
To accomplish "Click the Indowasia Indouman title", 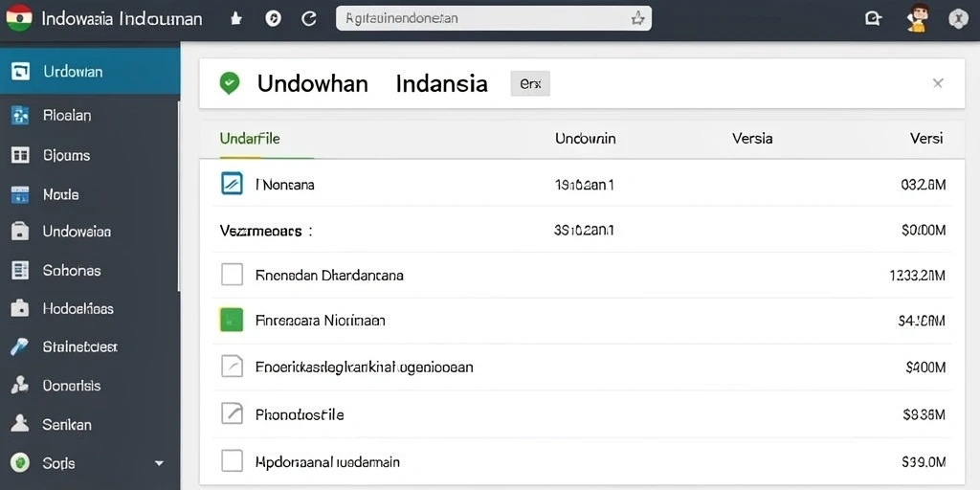I will [x=122, y=19].
